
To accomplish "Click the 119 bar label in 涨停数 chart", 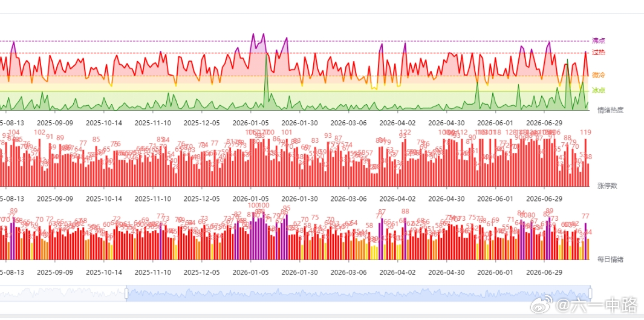I will coord(585,132).
